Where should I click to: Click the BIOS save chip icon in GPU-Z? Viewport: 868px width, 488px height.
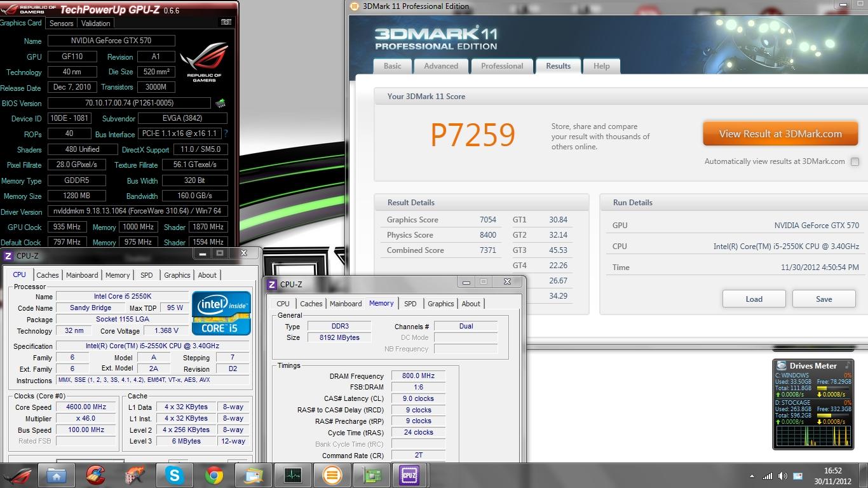(x=220, y=103)
